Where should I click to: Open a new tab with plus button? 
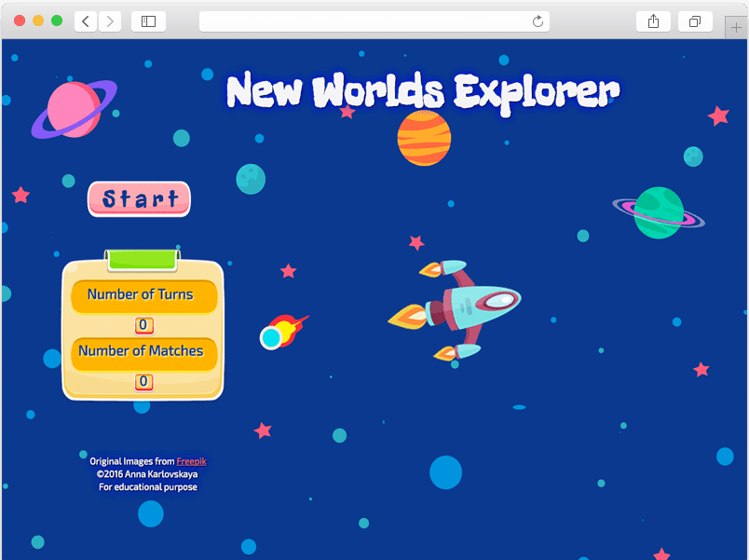click(x=737, y=28)
